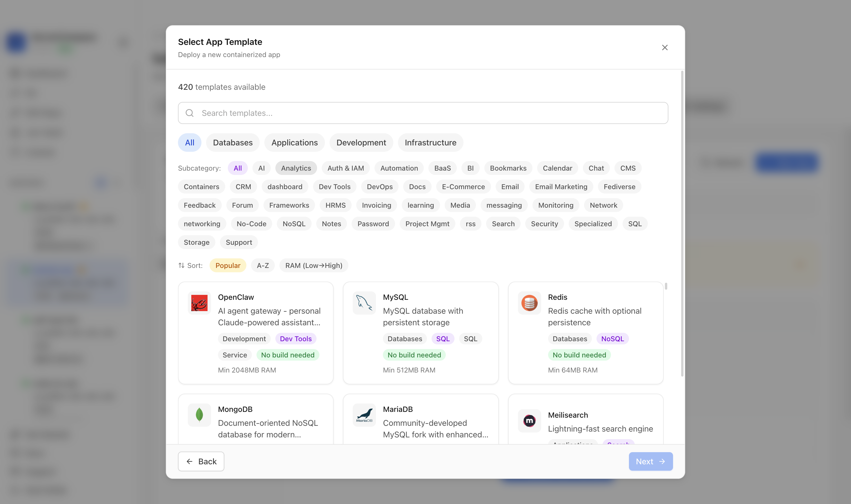Select the All category tab
The image size is (851, 504).
pos(190,143)
